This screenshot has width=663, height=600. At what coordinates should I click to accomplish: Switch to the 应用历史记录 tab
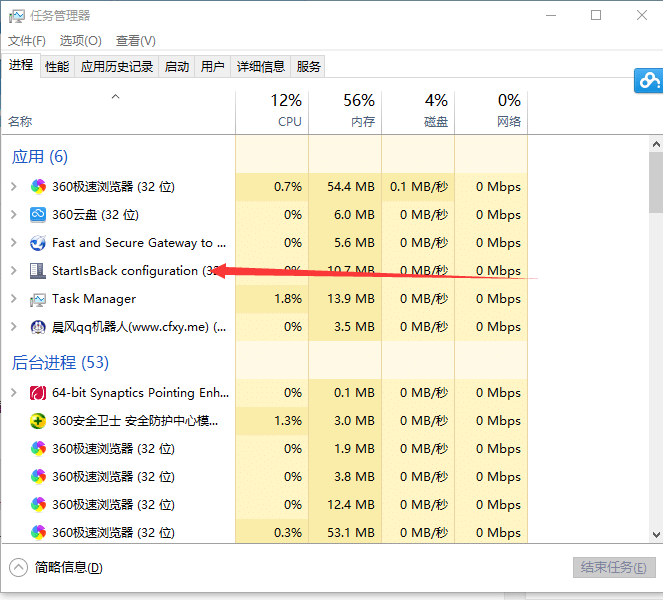coord(117,66)
